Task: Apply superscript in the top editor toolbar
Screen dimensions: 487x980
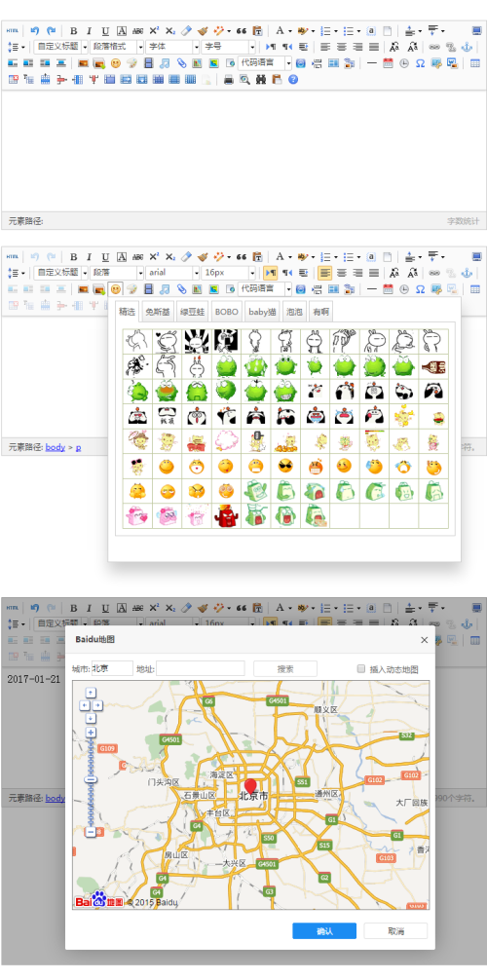Action: [154, 30]
